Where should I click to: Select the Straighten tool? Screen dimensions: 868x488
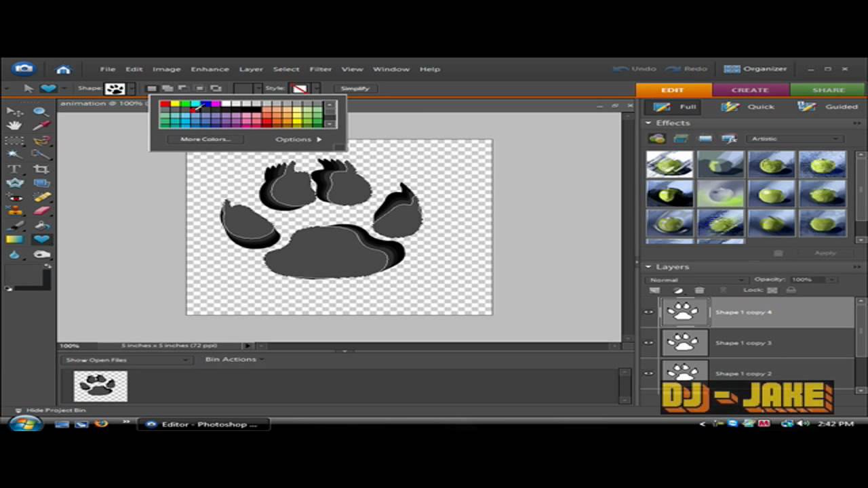click(x=41, y=183)
